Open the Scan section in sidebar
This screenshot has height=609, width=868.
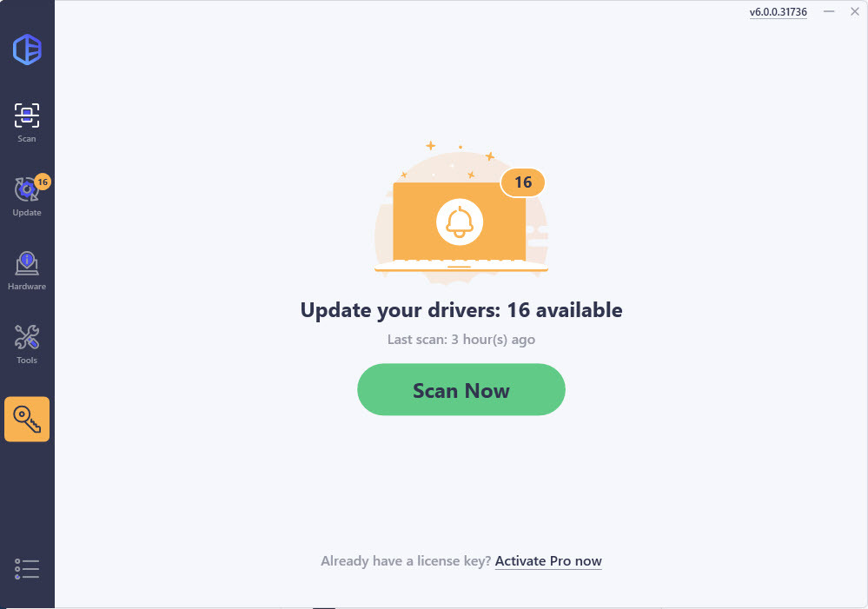pos(27,122)
